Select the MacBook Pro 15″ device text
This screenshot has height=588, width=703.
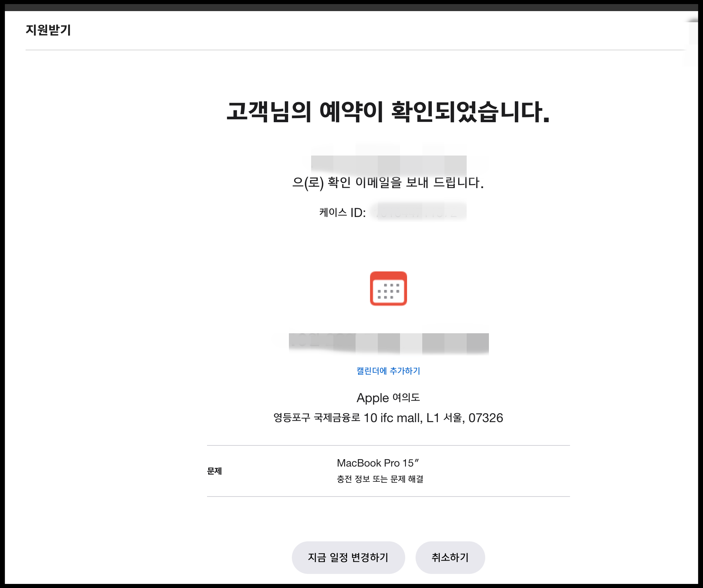378,463
